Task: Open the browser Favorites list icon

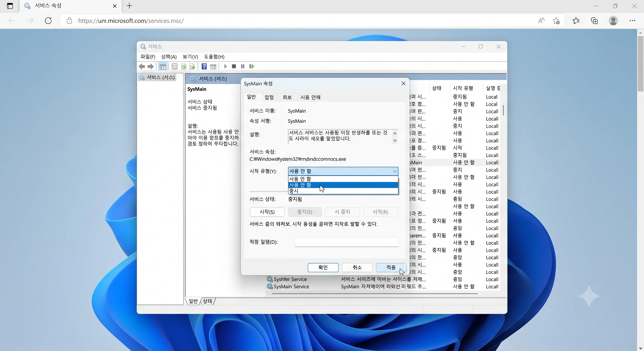Action: point(576,21)
